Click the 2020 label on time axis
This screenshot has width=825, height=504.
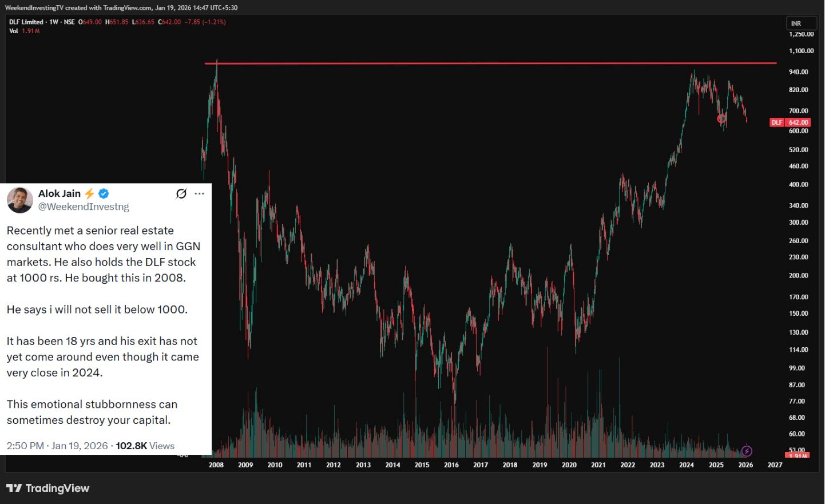(x=569, y=465)
